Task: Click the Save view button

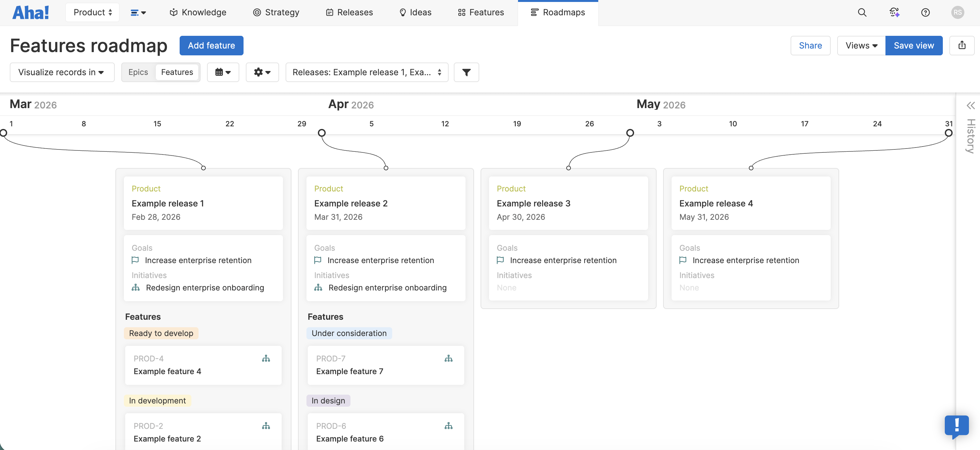Action: [x=913, y=45]
